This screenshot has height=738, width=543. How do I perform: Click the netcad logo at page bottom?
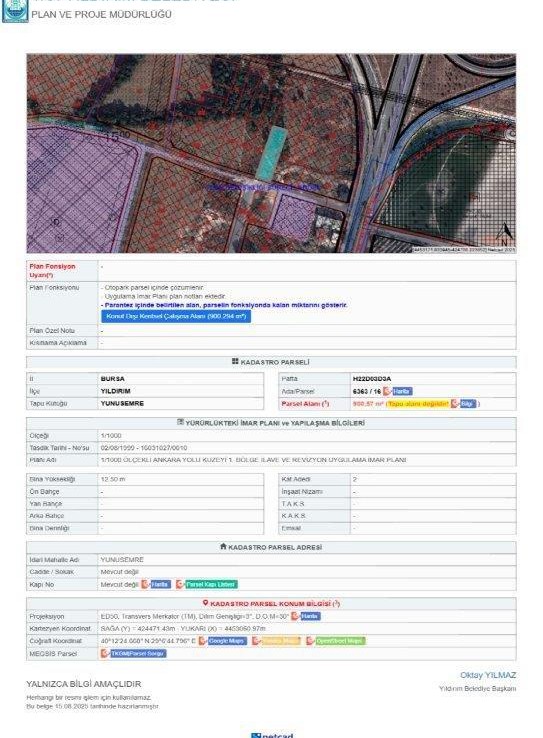pos(272,735)
